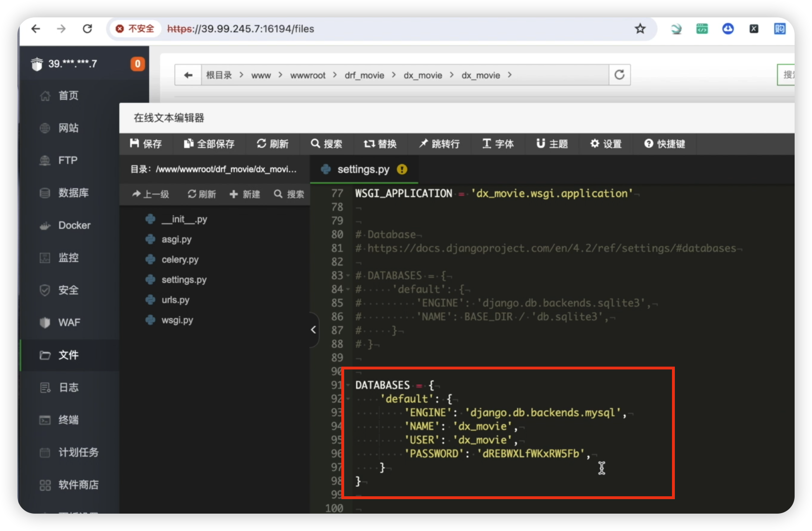Open 跳转行 in the editor toolbar

coord(439,144)
